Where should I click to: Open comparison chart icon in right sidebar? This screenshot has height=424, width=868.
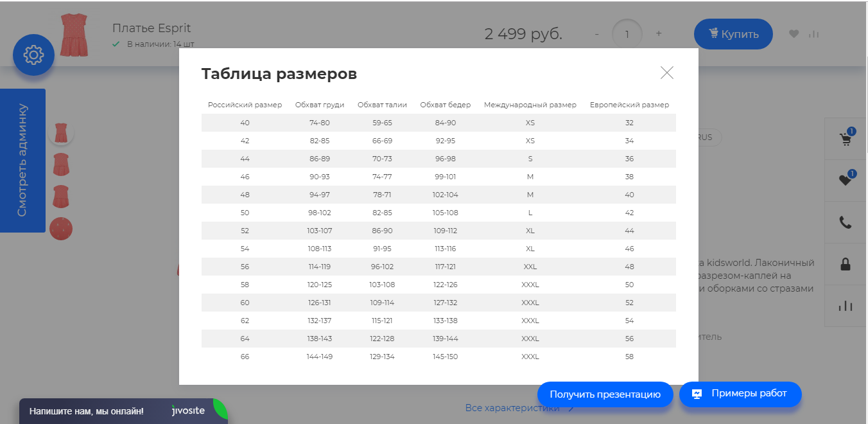click(x=846, y=306)
